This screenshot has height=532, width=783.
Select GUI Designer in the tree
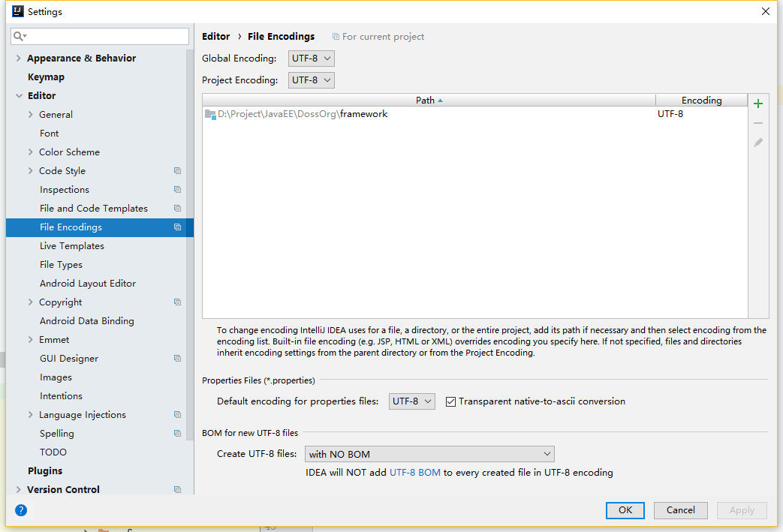point(69,359)
